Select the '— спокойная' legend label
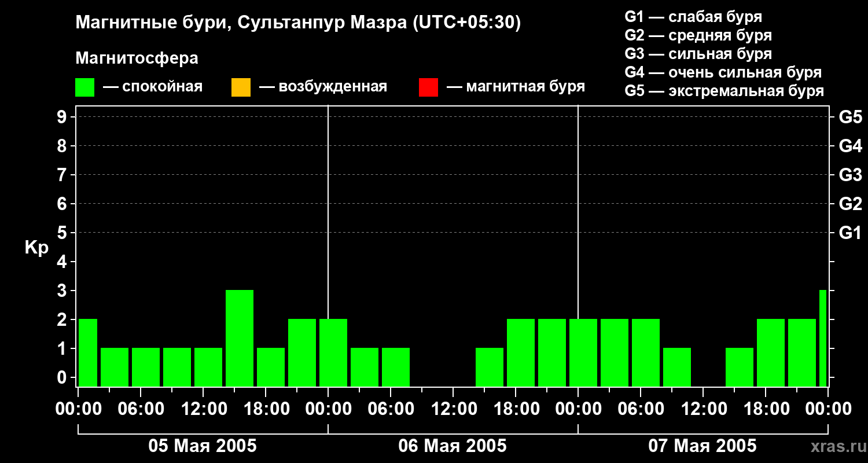Viewport: 868px width, 463px height. [153, 87]
